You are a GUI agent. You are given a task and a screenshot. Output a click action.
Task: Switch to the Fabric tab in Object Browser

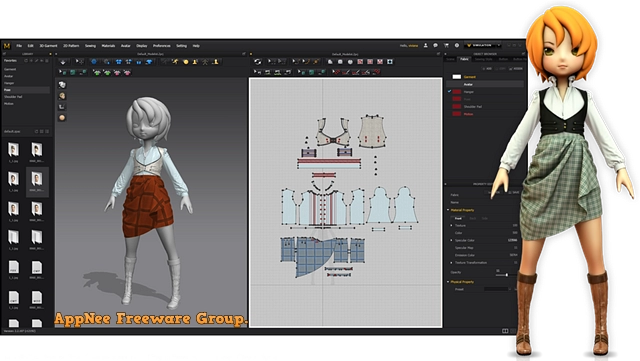(465, 59)
